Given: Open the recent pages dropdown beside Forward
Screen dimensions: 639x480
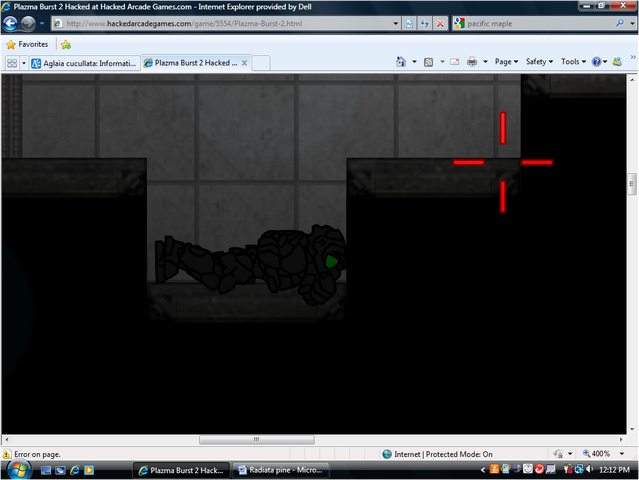Looking at the screenshot, I should (x=42, y=24).
